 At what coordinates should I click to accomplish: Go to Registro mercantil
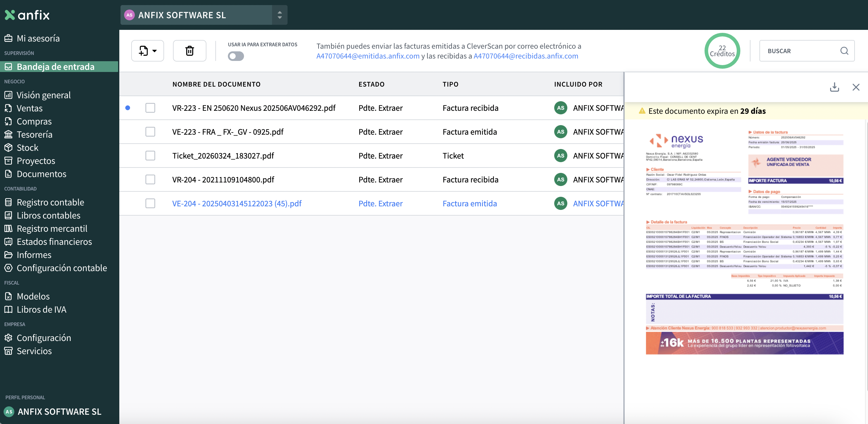click(x=52, y=228)
